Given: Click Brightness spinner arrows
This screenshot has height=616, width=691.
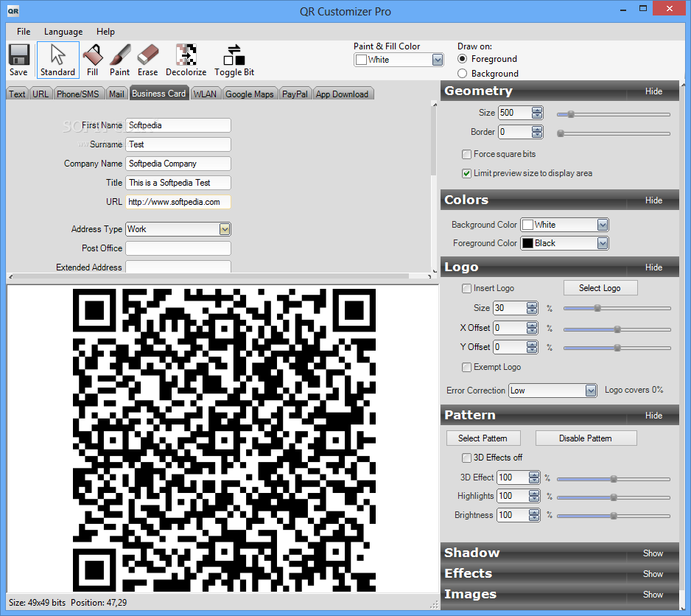Looking at the screenshot, I should pos(534,515).
